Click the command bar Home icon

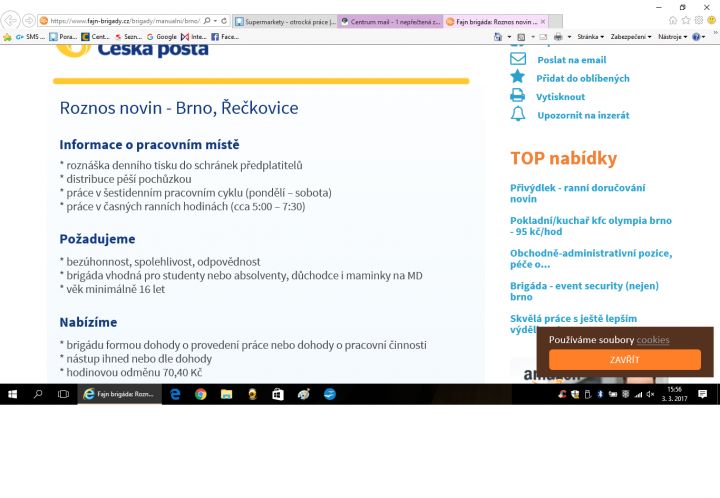(498, 37)
